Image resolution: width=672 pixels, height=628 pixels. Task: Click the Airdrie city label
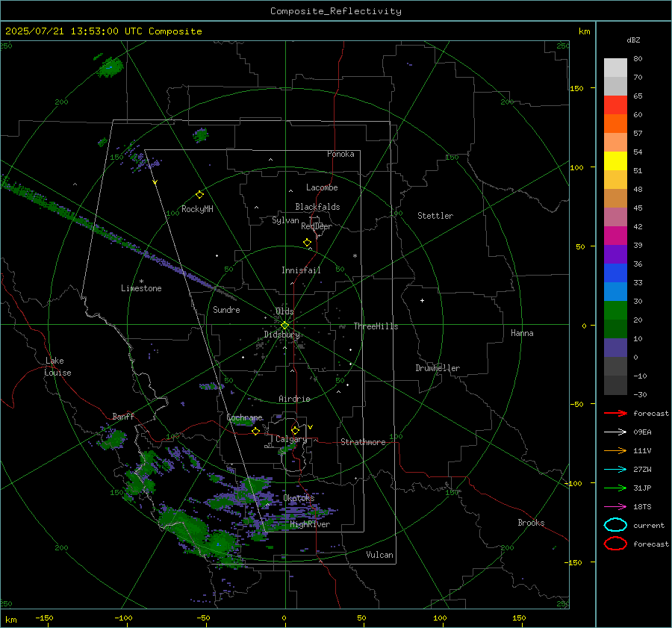click(294, 399)
